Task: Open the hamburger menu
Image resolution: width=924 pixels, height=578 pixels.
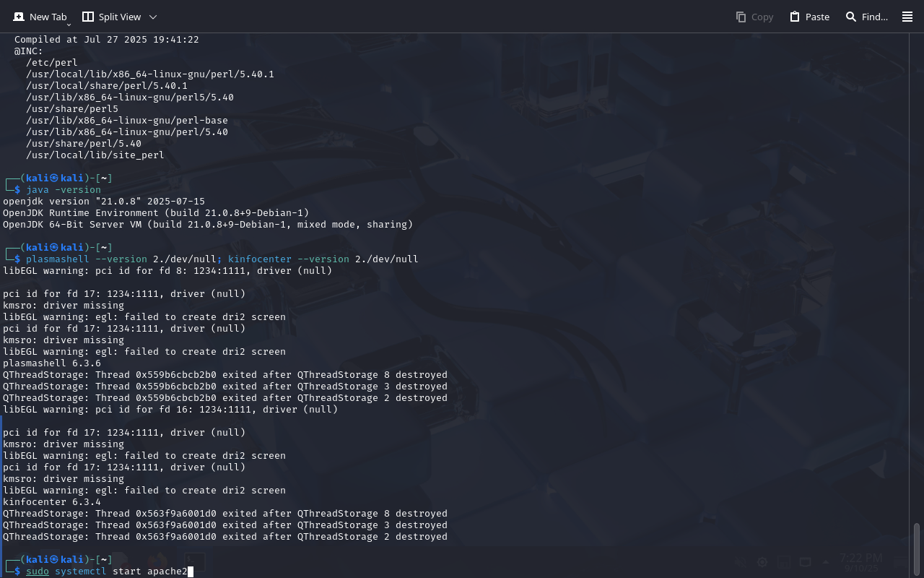Action: point(907,17)
